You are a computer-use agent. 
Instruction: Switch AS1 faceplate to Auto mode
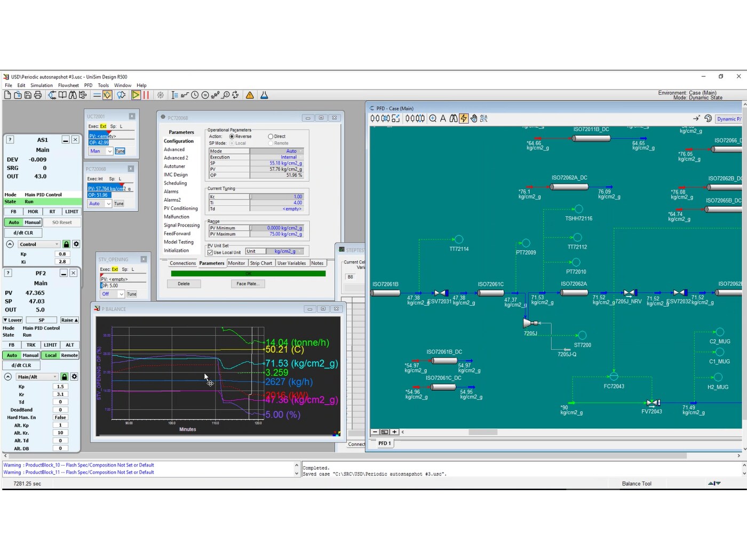click(14, 222)
